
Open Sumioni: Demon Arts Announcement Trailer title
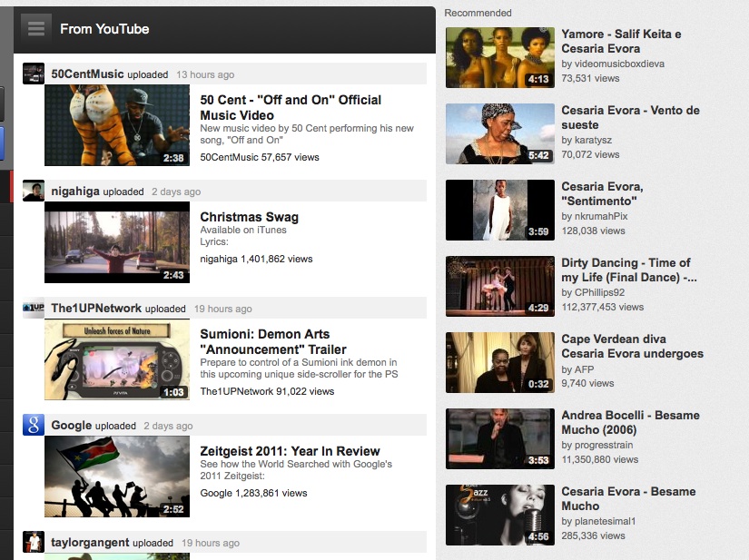click(x=272, y=341)
